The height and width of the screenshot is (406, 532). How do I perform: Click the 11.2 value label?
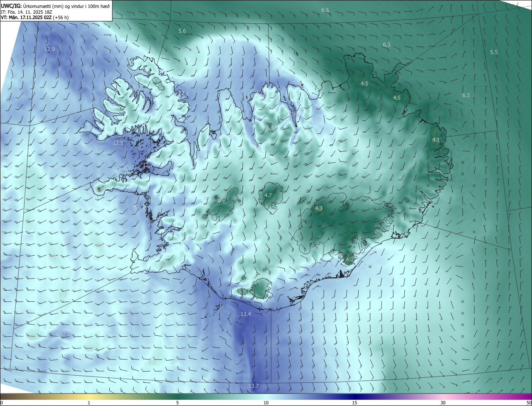click(131, 316)
